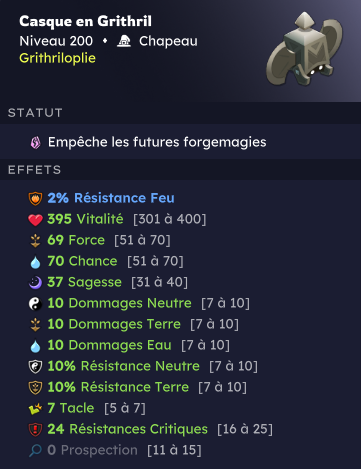
Task: Click the fire resistance shield icon
Action: tap(35, 198)
